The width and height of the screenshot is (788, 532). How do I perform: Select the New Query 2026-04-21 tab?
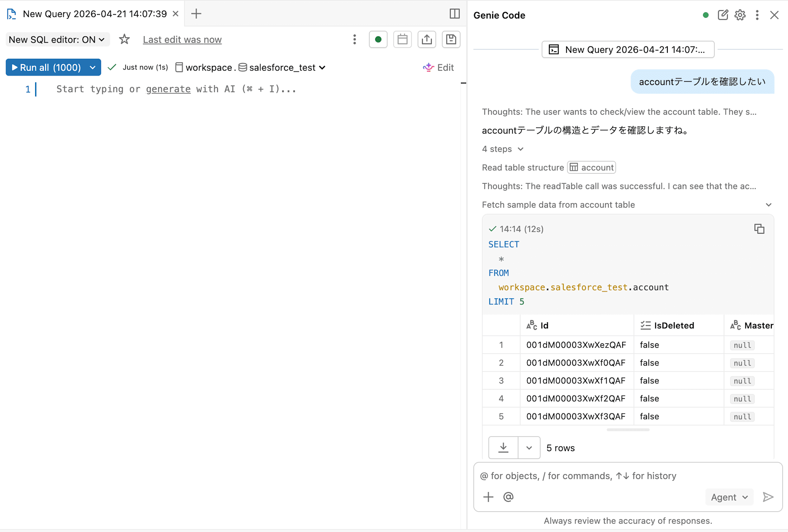95,14
